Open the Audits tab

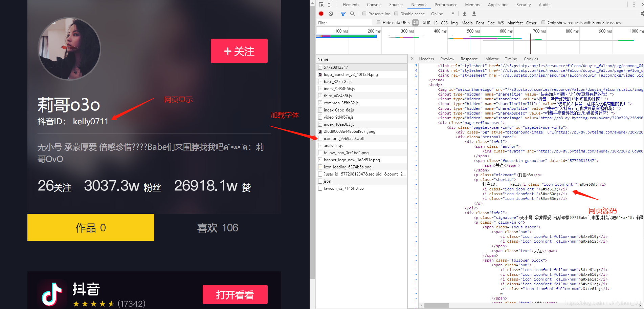(545, 4)
